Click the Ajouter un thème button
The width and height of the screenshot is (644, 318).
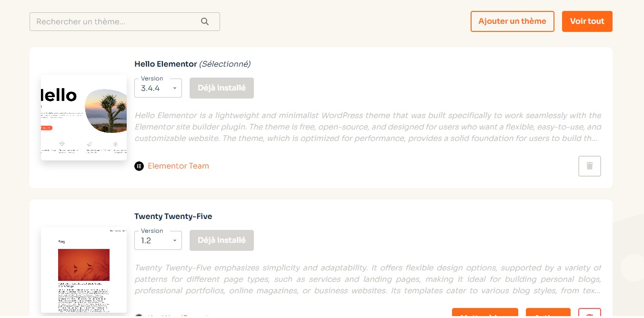[512, 21]
